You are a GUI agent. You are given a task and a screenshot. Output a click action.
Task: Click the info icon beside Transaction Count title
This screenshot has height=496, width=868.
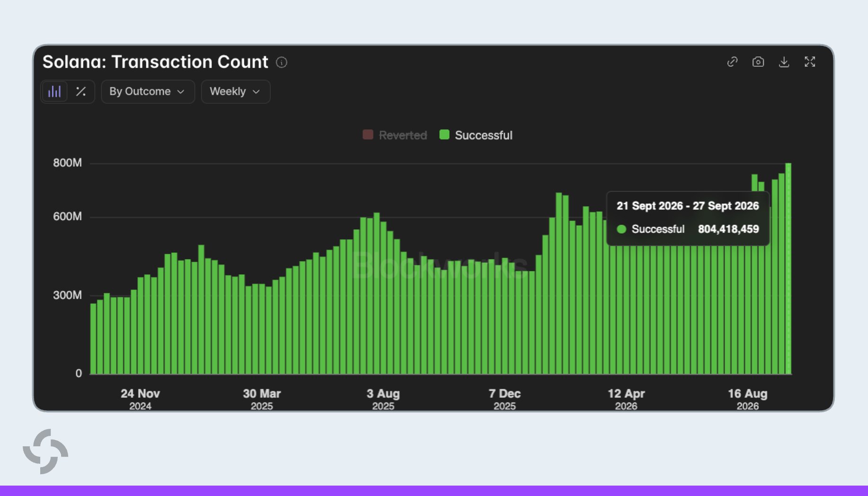(282, 62)
